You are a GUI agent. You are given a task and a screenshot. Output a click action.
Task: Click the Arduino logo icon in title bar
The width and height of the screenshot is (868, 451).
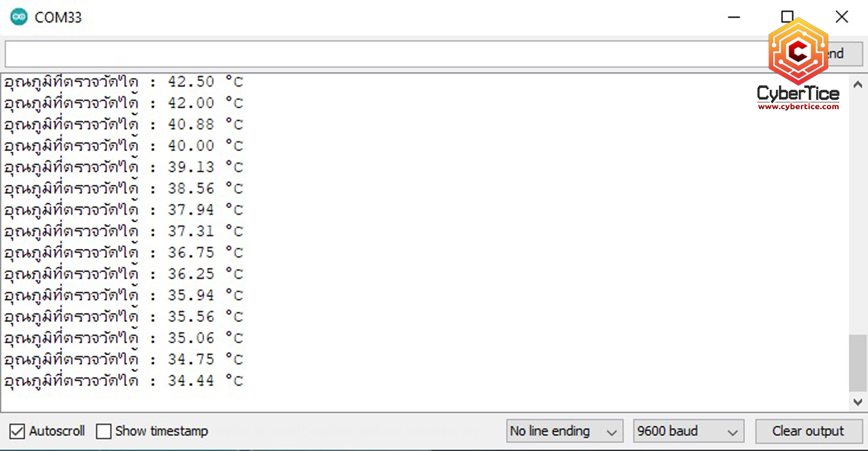pos(19,17)
